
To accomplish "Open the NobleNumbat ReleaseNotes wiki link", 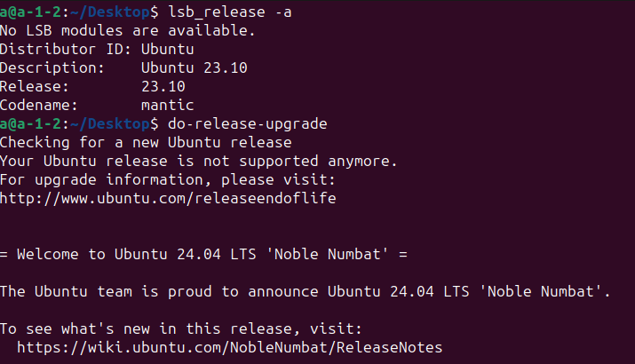I will point(230,347).
